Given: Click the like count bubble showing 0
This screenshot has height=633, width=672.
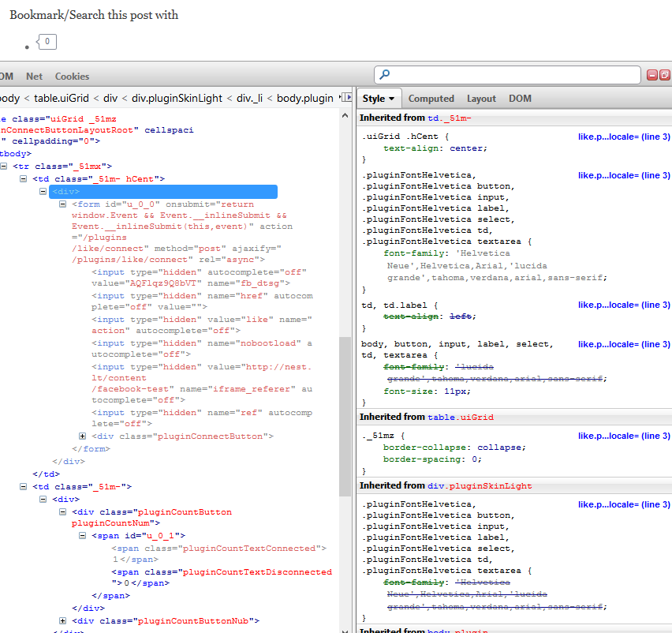Looking at the screenshot, I should pos(47,42).
